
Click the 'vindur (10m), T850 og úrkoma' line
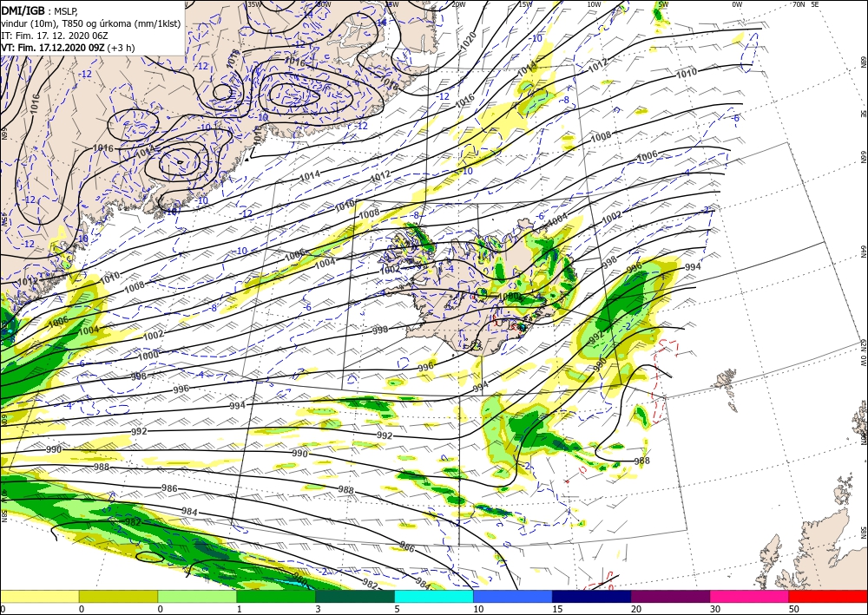91,23
